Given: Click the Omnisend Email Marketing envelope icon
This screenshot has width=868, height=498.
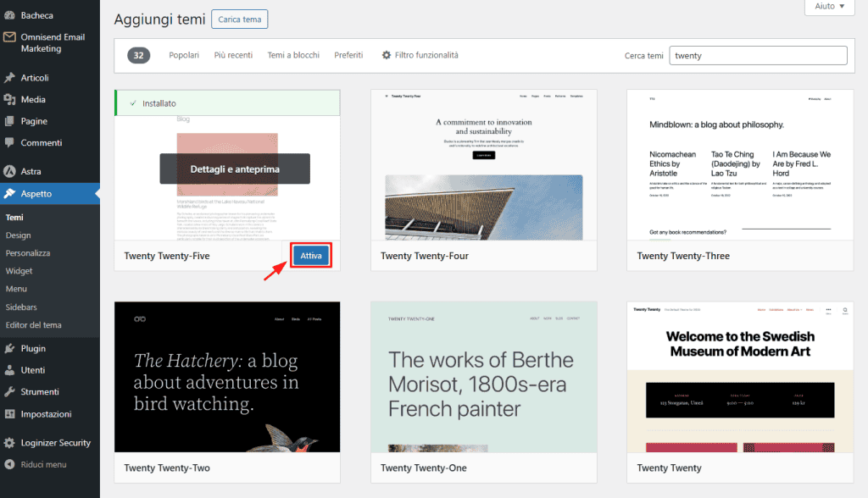Looking at the screenshot, I should 9,37.
